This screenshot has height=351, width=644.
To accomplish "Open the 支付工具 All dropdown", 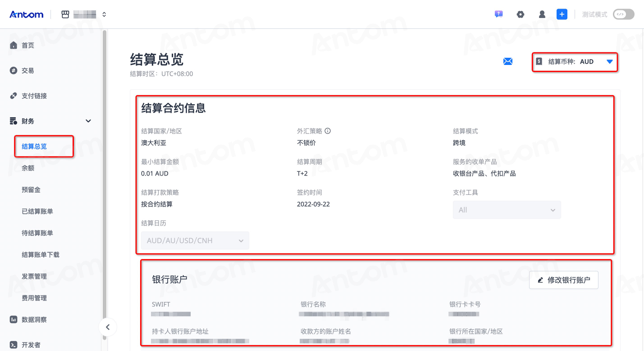I will point(507,210).
